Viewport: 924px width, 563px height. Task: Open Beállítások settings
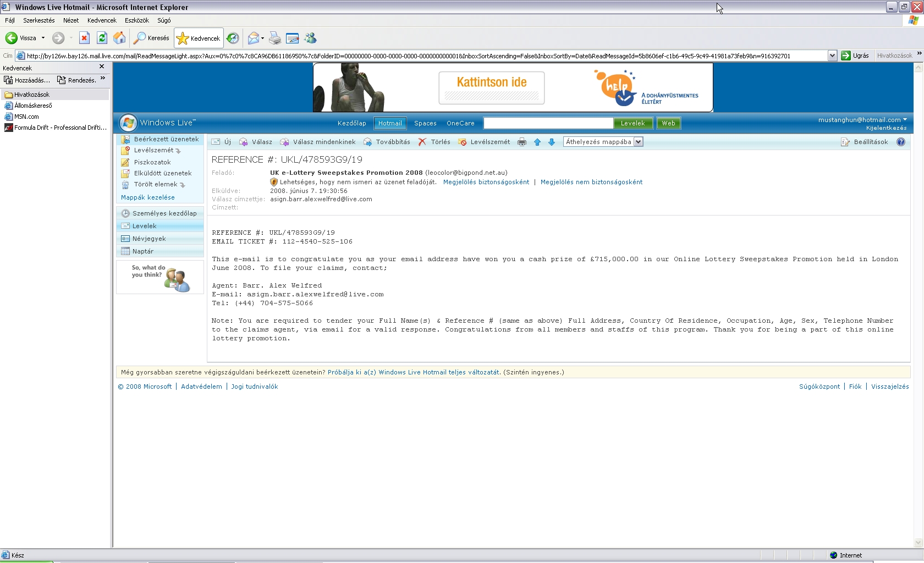point(865,142)
